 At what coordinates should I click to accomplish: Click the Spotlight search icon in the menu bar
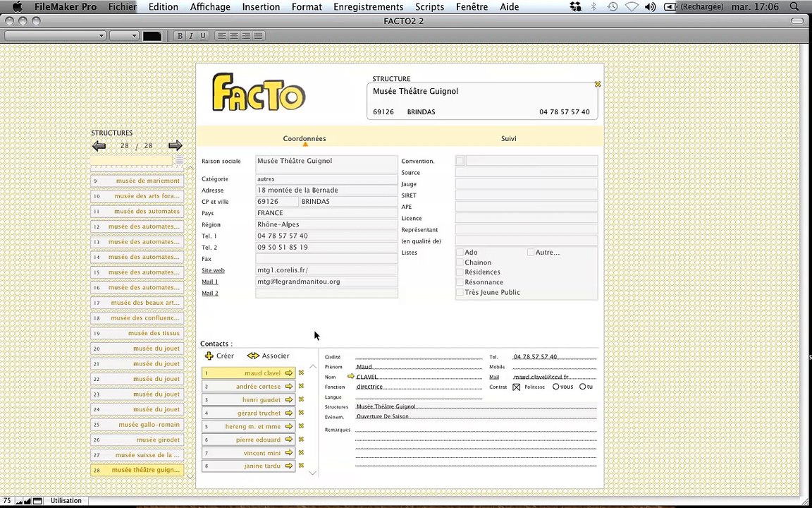[794, 7]
